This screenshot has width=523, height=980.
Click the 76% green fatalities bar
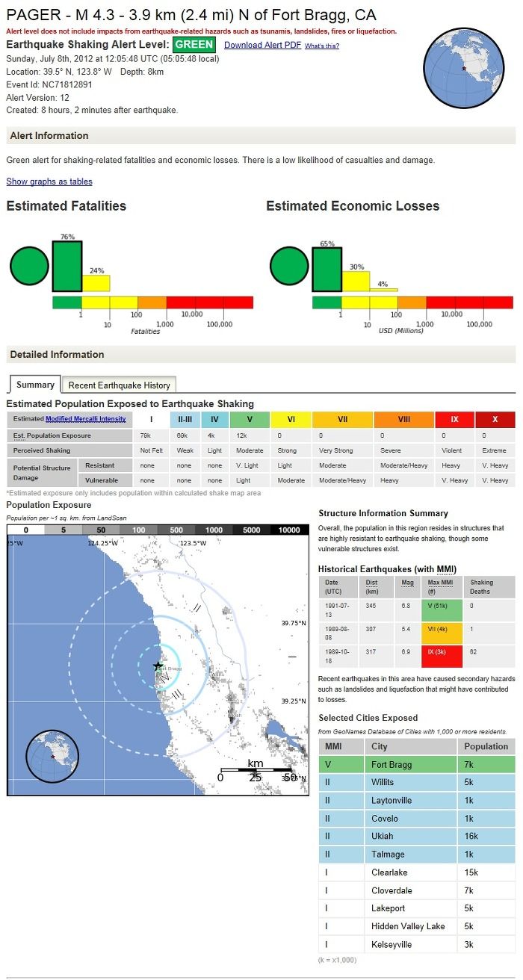[x=67, y=266]
